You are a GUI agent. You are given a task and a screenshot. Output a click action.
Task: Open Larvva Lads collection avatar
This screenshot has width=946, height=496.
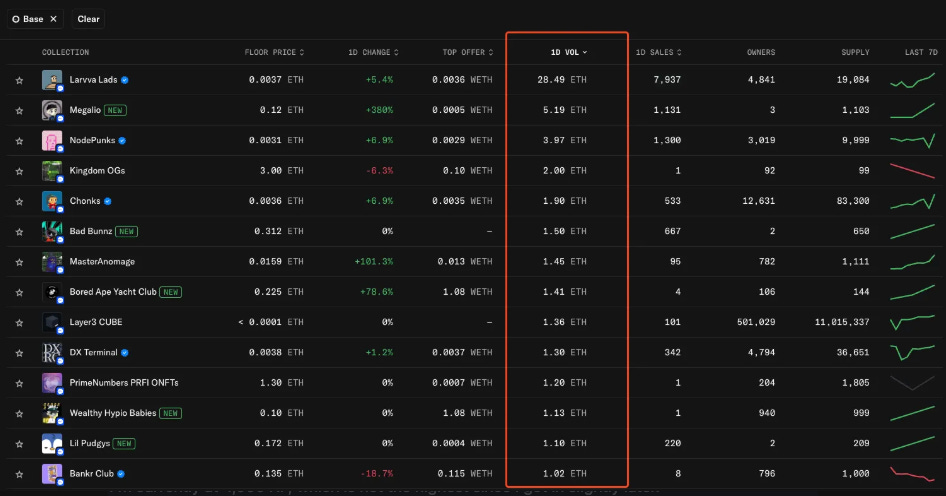52,80
